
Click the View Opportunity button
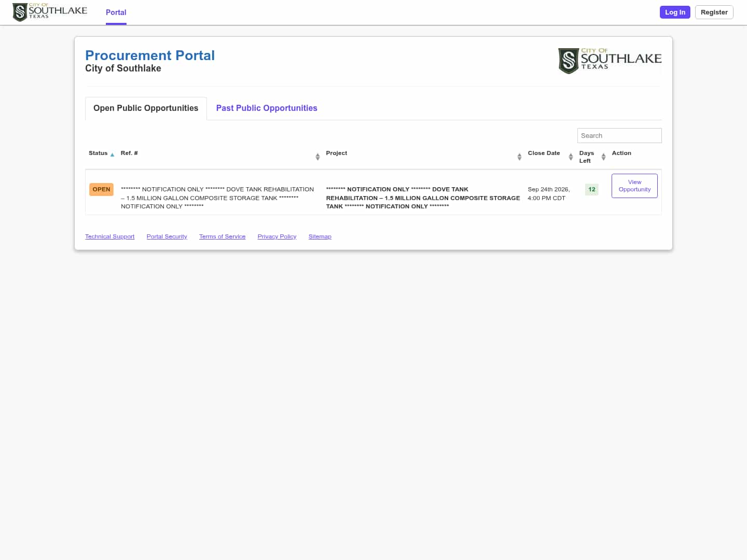(x=634, y=186)
